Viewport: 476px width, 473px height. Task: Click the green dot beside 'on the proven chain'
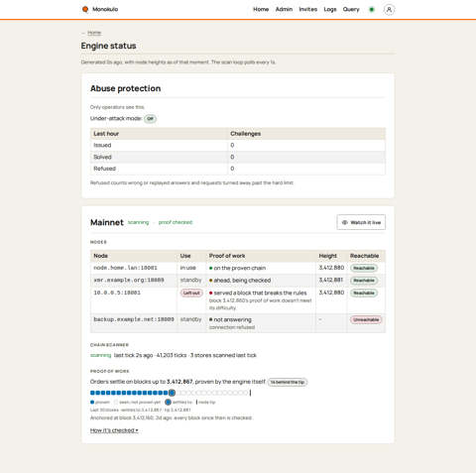pos(211,268)
